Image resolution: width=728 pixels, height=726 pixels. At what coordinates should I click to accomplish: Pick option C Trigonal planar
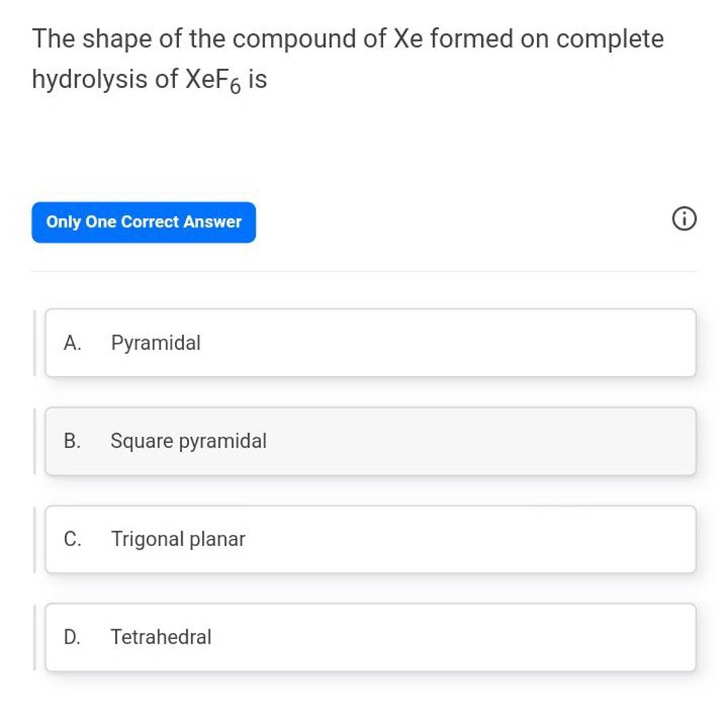click(x=370, y=539)
